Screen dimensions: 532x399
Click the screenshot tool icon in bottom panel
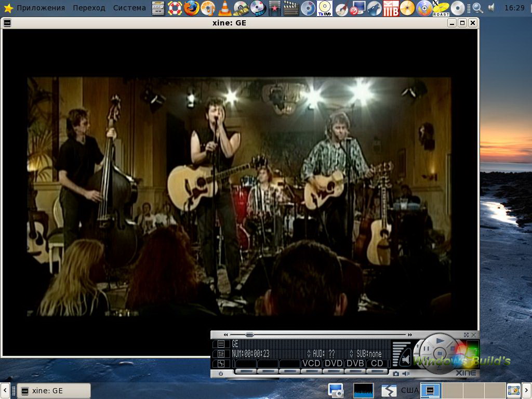[x=336, y=391]
